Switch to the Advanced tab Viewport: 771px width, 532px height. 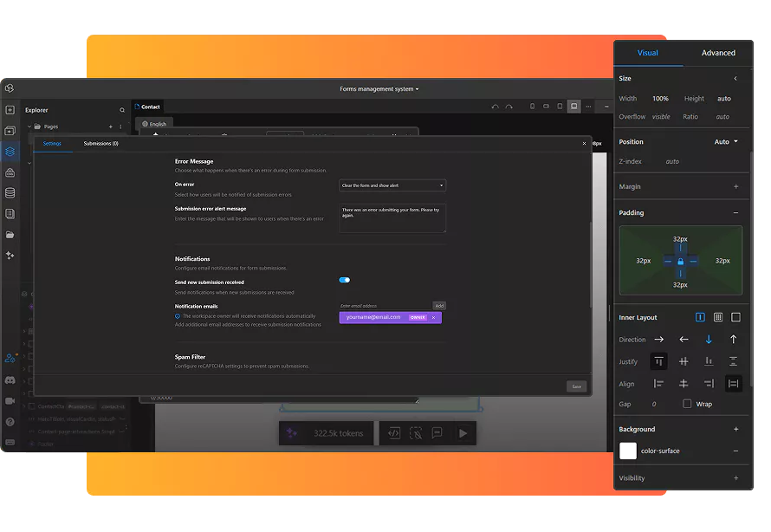tap(718, 53)
